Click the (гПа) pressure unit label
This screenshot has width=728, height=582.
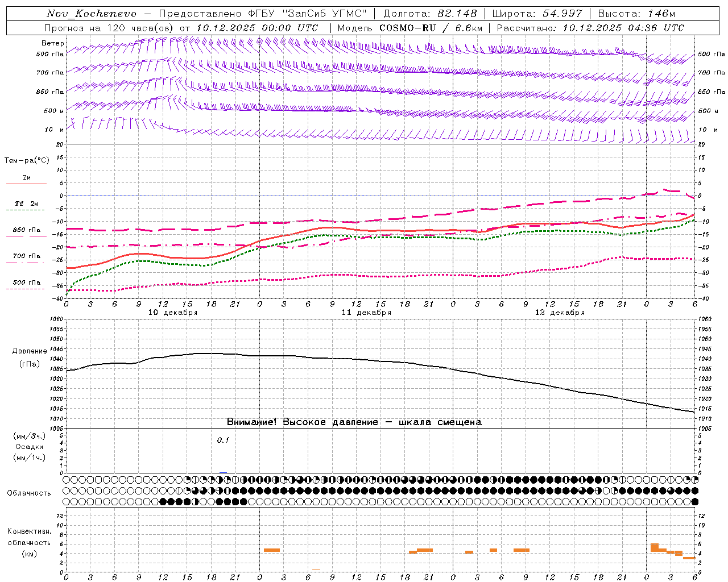pyautogui.click(x=30, y=364)
